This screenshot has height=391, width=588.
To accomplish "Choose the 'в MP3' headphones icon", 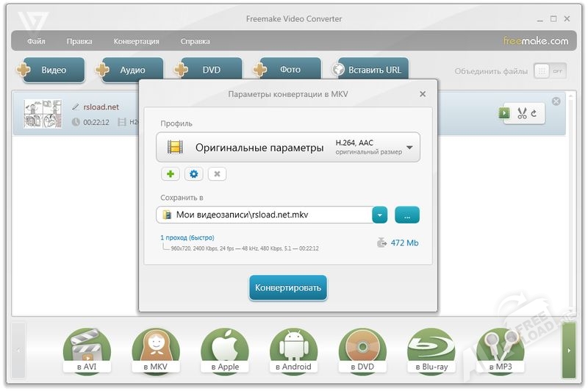I will point(501,350).
